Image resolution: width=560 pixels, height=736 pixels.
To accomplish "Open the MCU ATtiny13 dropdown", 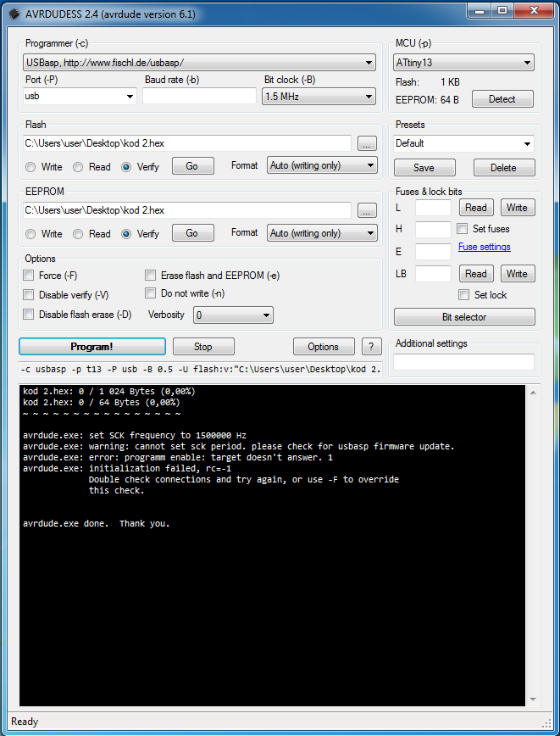I will 463,63.
